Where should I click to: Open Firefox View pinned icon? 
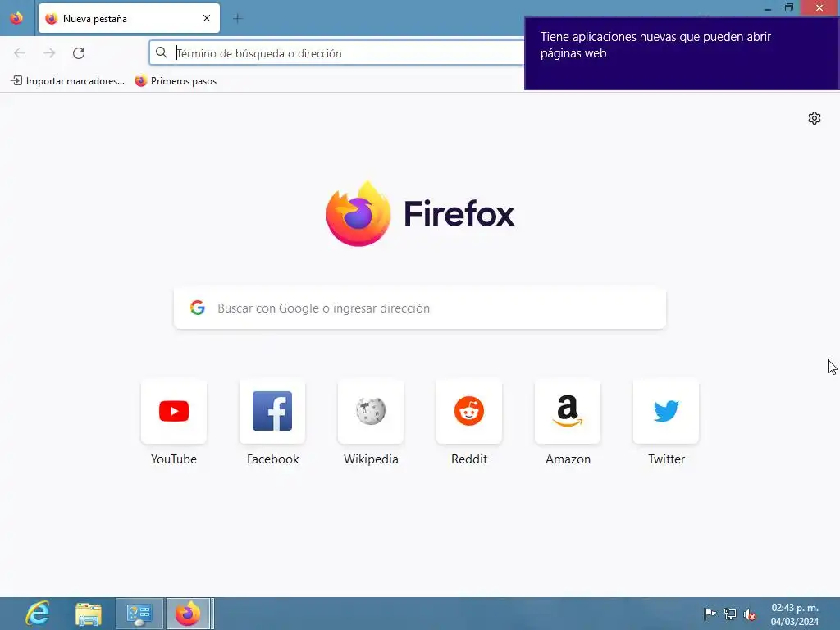(x=16, y=18)
